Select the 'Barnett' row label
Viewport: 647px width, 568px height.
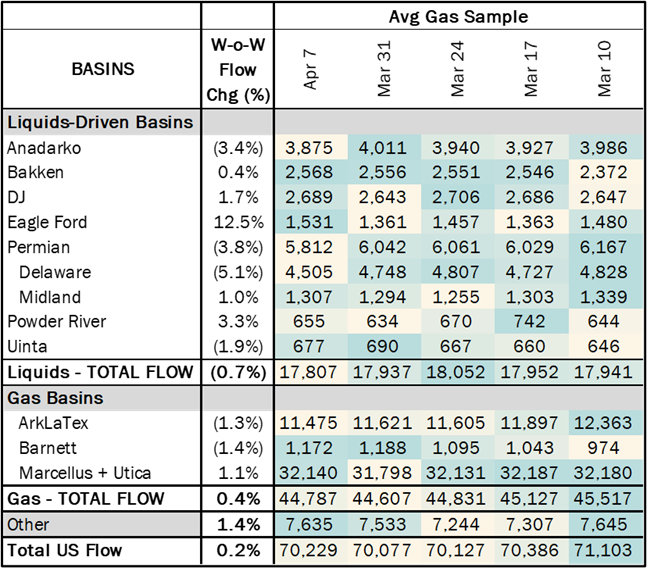click(48, 448)
